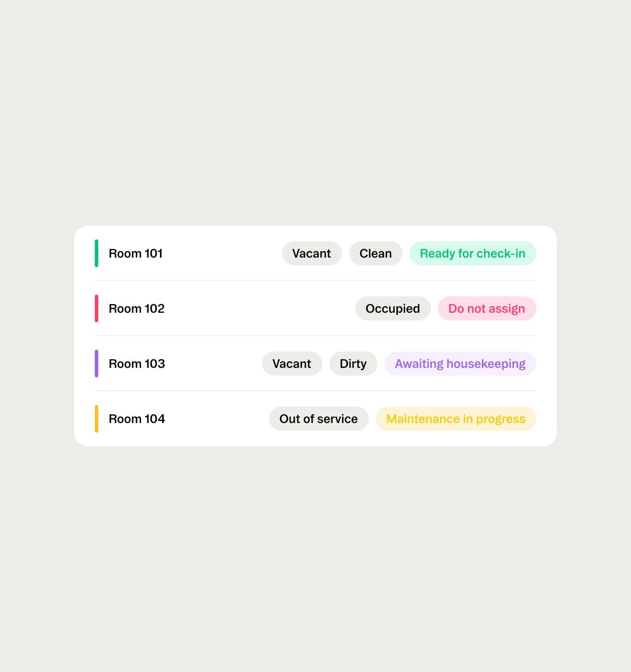Click the red status bar beside Room 102

coord(97,308)
